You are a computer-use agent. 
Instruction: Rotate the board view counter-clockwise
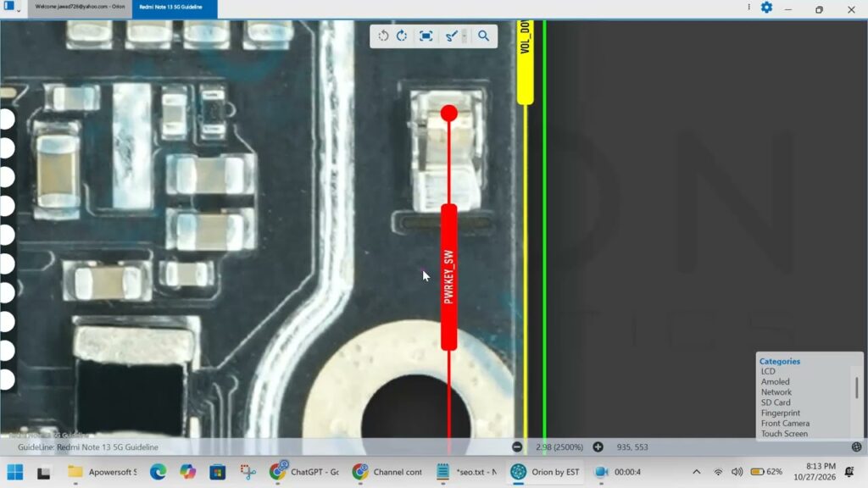[383, 36]
